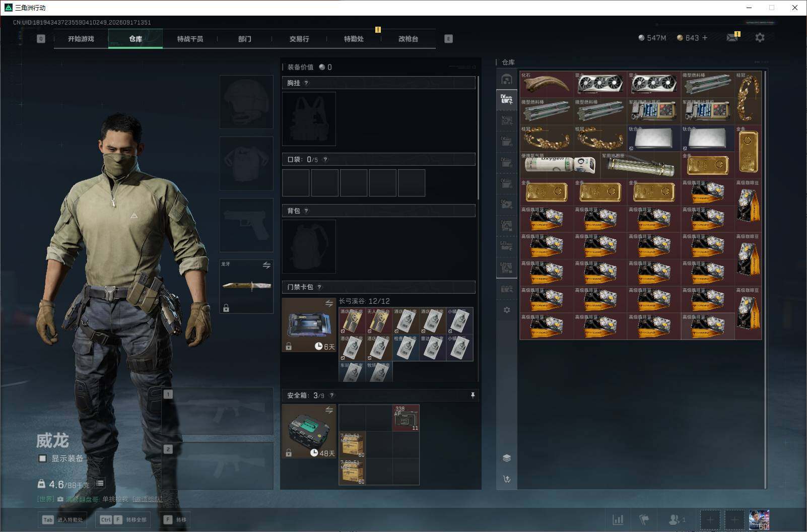Select the 无人机 keycard in card case

tap(379, 321)
